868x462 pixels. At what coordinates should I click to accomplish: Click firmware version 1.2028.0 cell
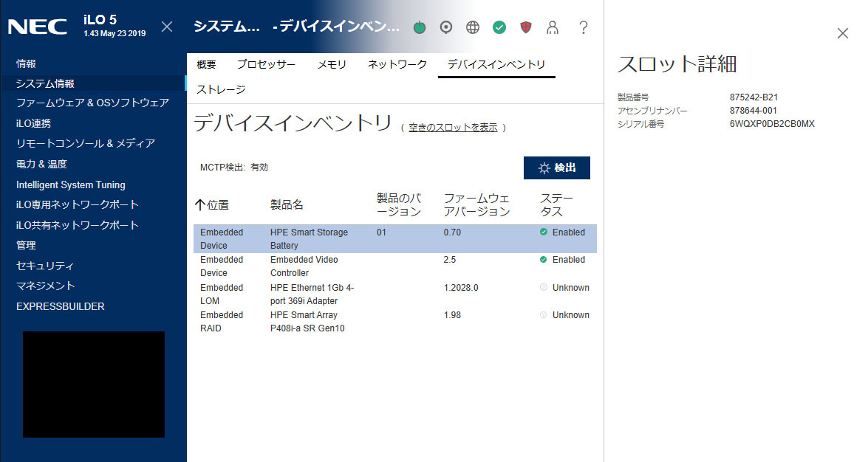coord(461,288)
